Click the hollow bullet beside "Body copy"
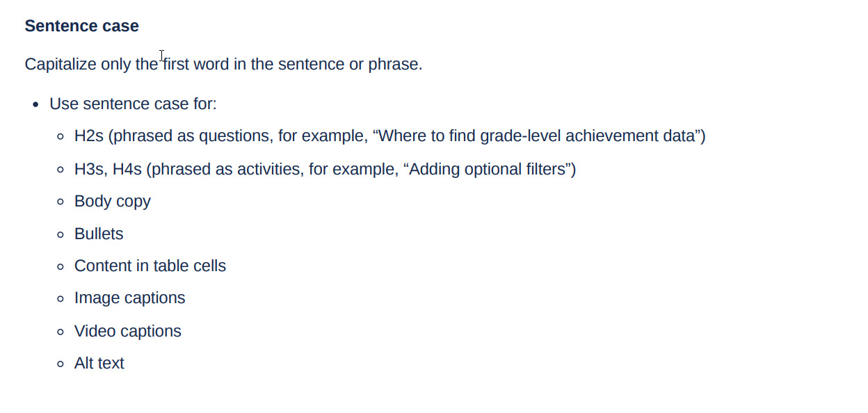 click(x=61, y=202)
